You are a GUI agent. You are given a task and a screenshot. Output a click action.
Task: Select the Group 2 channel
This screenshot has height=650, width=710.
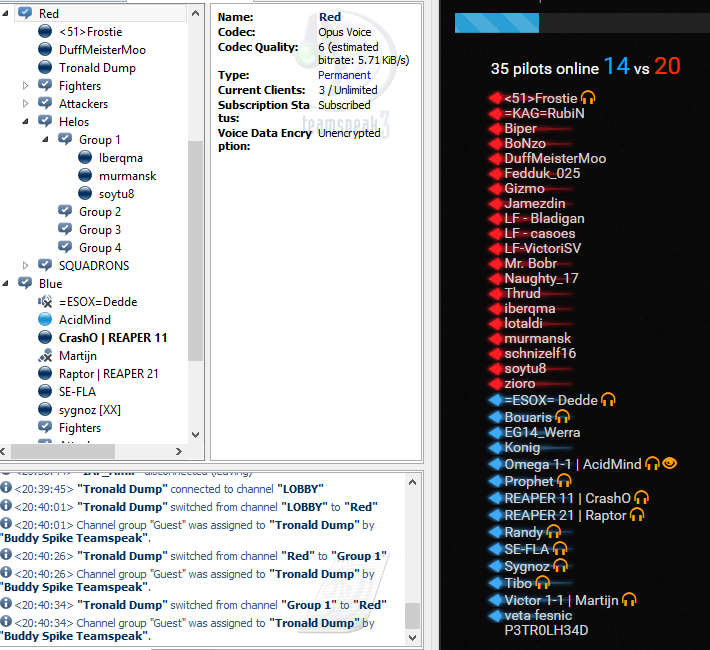click(x=100, y=212)
